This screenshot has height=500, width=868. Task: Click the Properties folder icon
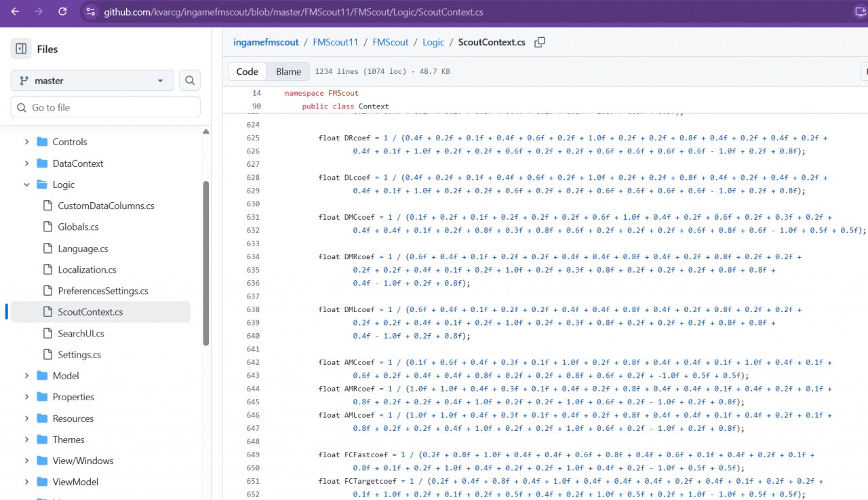[x=42, y=397]
